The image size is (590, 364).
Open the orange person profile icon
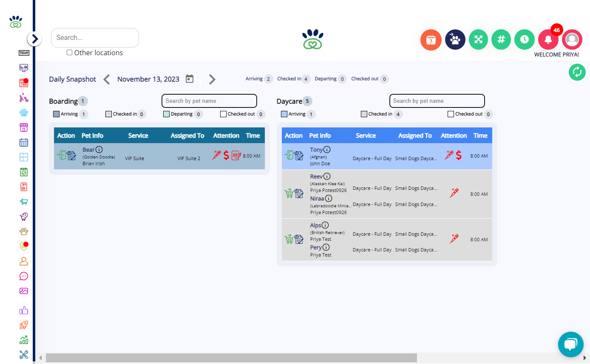(x=24, y=261)
